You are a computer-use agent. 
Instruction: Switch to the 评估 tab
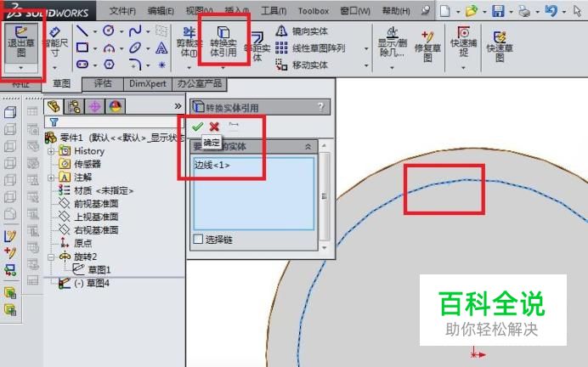coord(102,83)
